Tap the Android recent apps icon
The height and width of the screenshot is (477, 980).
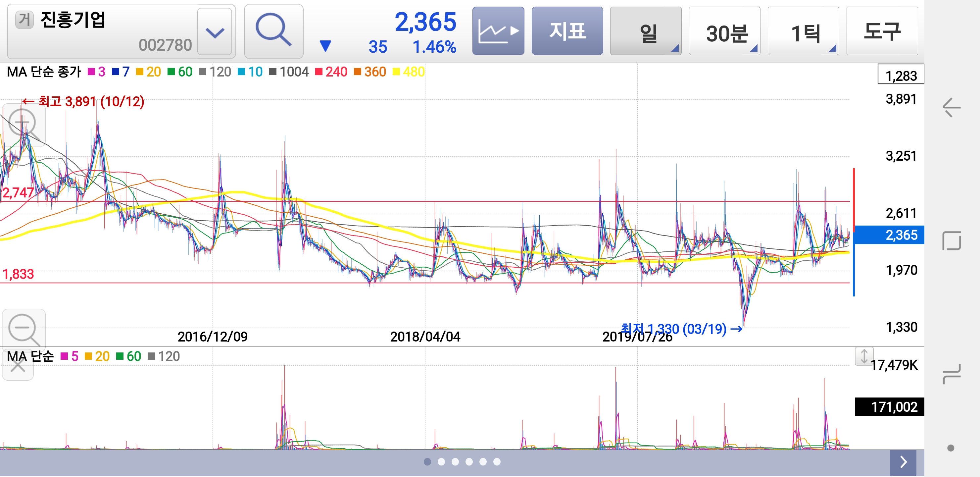tap(951, 373)
